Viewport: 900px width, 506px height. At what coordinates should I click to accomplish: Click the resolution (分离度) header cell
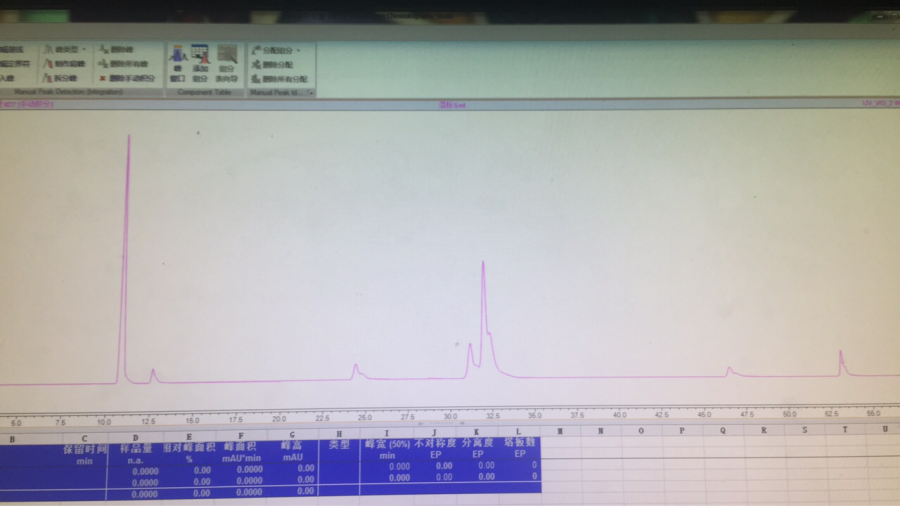click(x=477, y=443)
